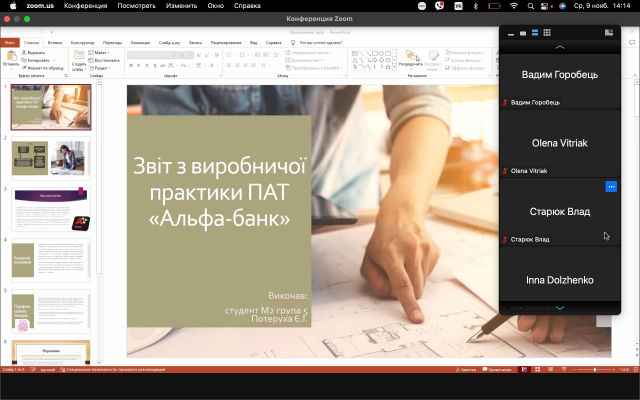Switch the Zoom panel to gallery grid view

(x=547, y=33)
